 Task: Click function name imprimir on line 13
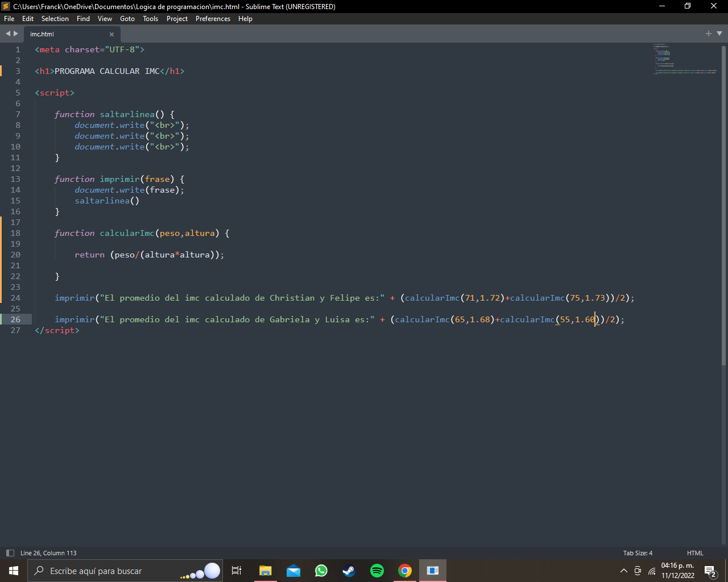[119, 179]
